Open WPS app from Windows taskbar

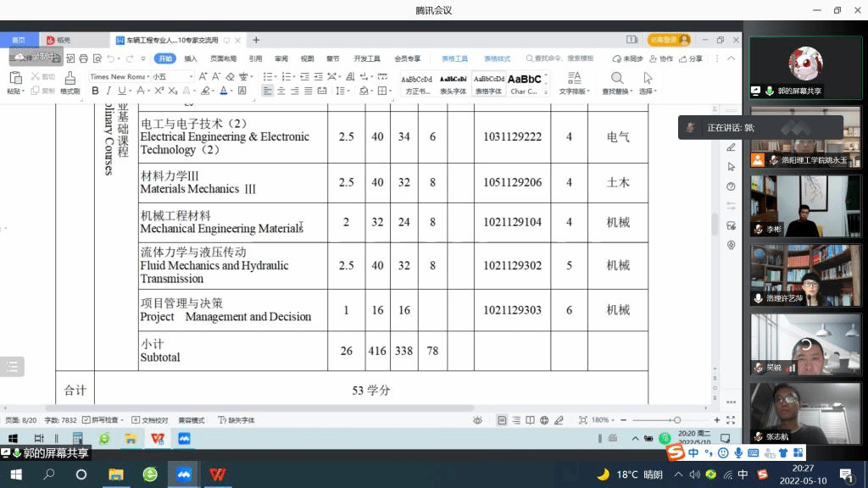coord(218,474)
